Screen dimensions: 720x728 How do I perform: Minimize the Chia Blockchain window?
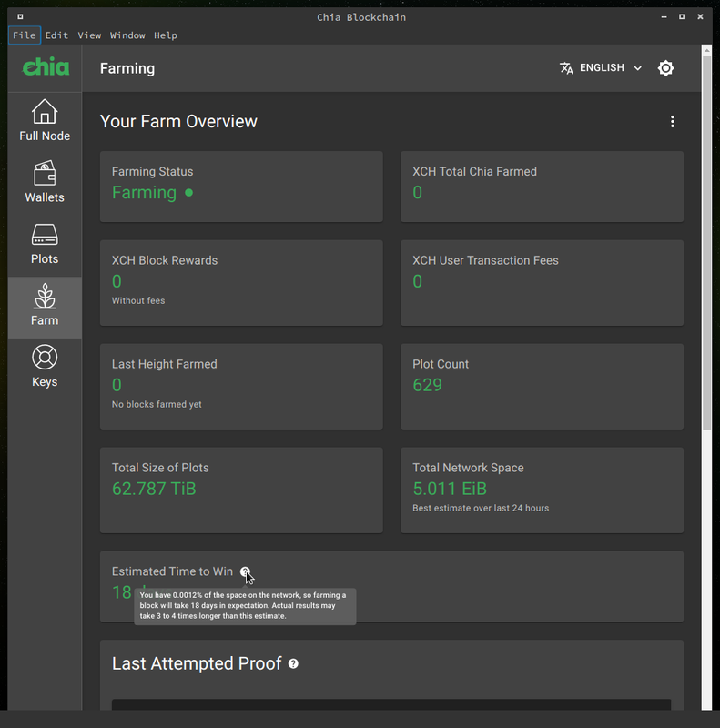click(x=664, y=16)
